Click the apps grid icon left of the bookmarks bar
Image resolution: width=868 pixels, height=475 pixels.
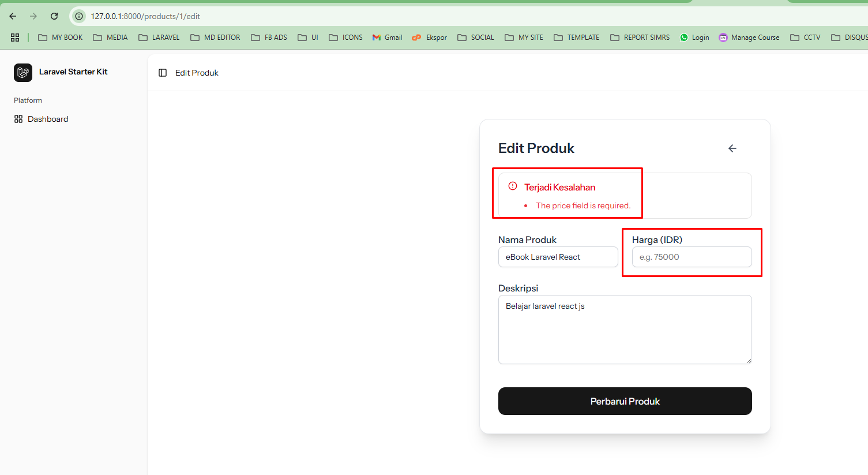pyautogui.click(x=15, y=37)
